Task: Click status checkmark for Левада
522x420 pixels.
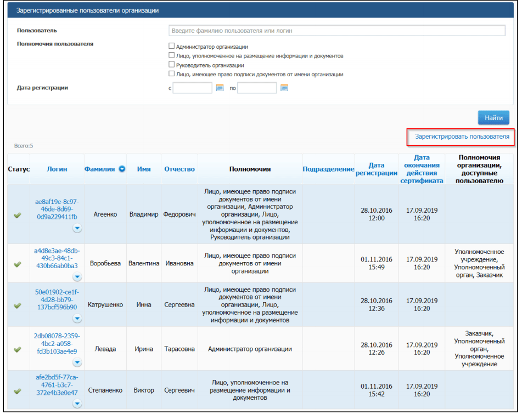Action: click(18, 349)
